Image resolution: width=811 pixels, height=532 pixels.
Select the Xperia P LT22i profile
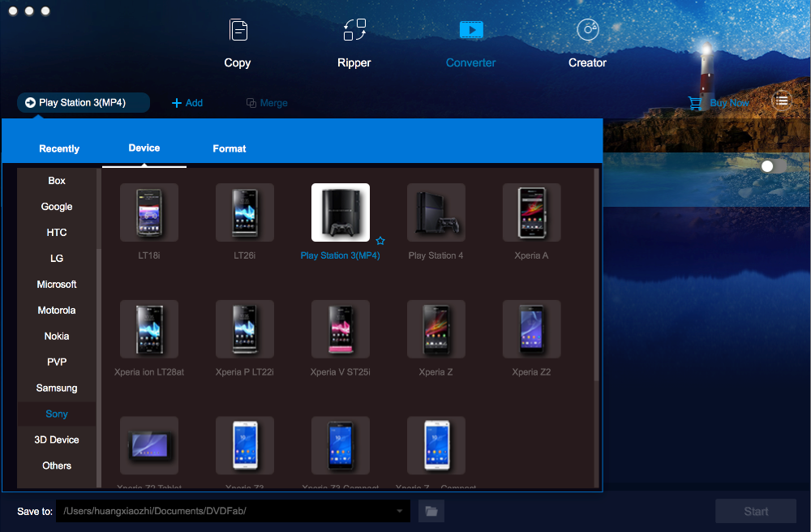click(245, 328)
